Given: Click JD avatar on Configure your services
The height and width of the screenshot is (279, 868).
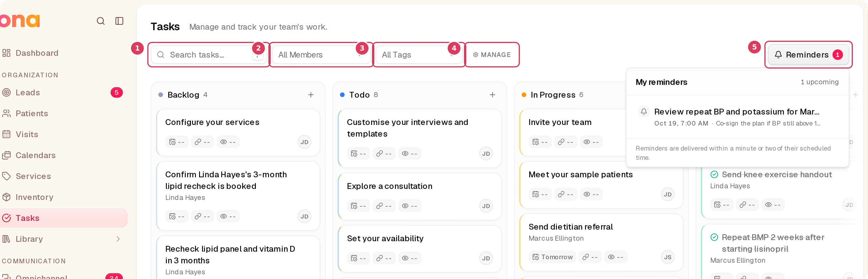Looking at the screenshot, I should coord(304,142).
